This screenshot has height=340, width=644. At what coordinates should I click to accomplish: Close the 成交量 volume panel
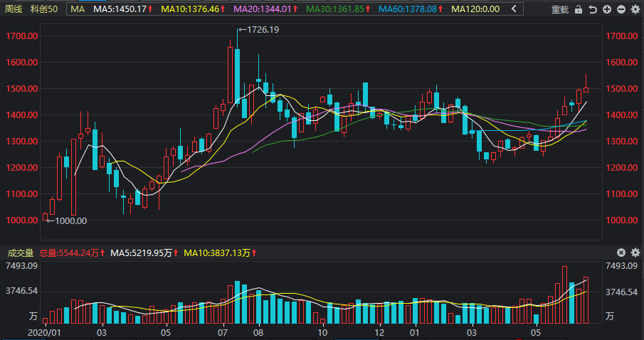621,253
